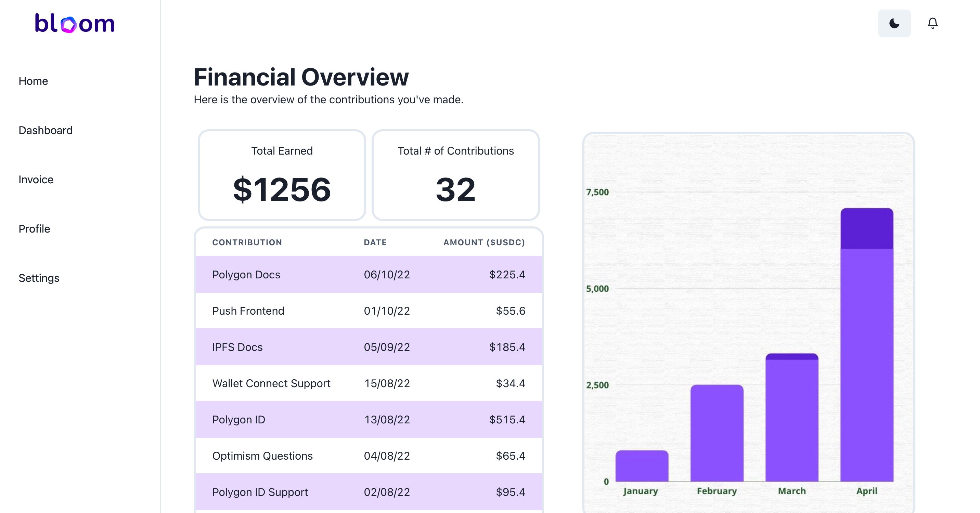Click the amount $65.4
Screen dimensions: 980x513
click(x=511, y=456)
